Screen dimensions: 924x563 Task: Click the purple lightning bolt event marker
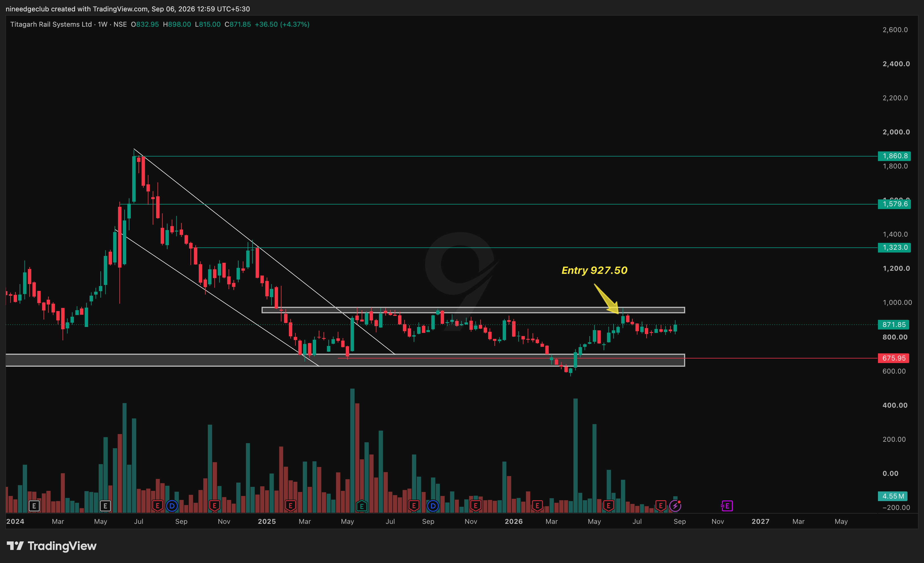[x=675, y=506]
